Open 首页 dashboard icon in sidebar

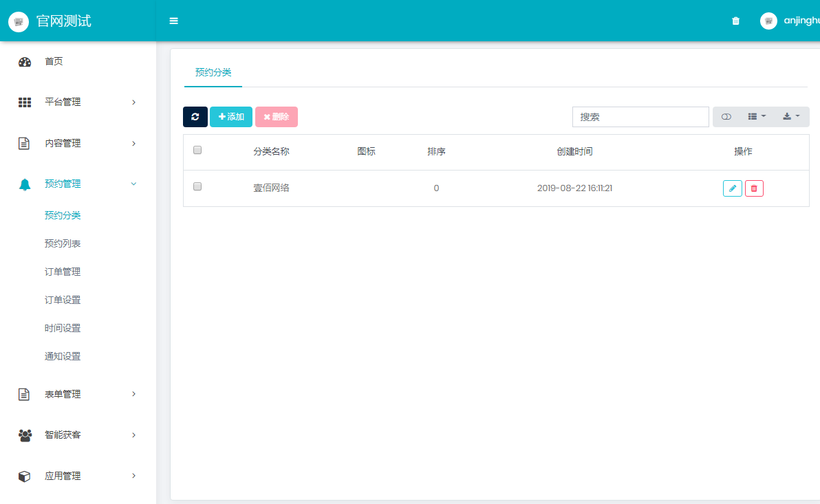click(x=25, y=62)
